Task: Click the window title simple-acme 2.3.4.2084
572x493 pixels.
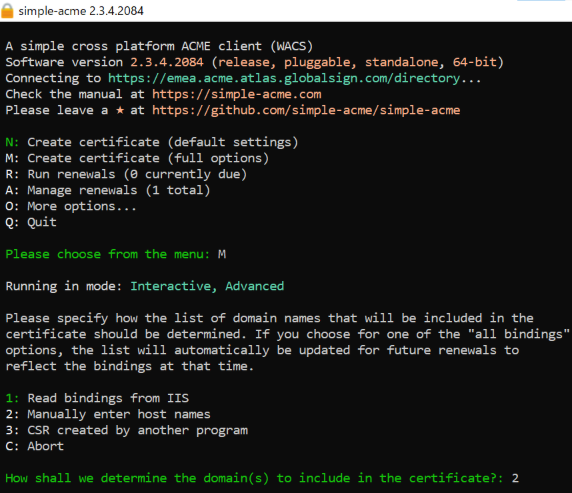Action: 81,11
